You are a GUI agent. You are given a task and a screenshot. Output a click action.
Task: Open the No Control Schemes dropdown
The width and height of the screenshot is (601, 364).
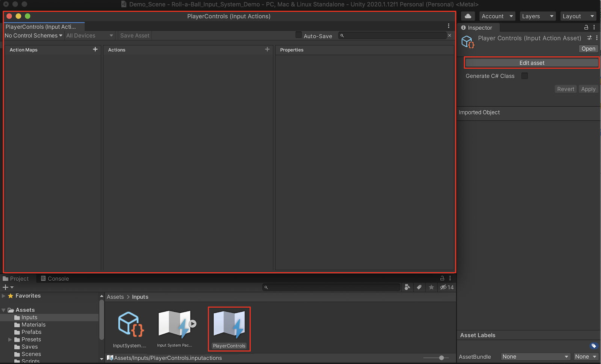(33, 36)
